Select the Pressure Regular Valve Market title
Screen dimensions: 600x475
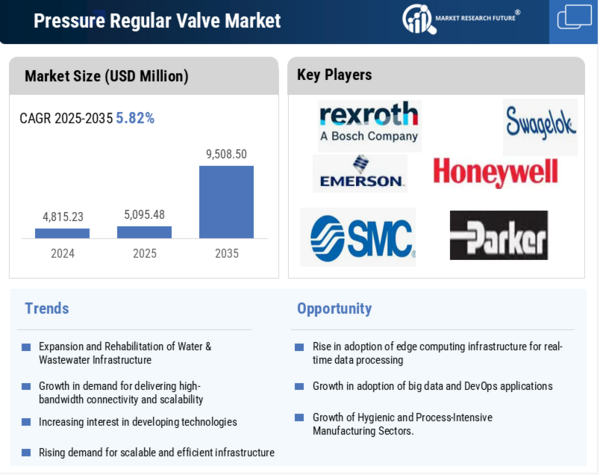(x=157, y=21)
